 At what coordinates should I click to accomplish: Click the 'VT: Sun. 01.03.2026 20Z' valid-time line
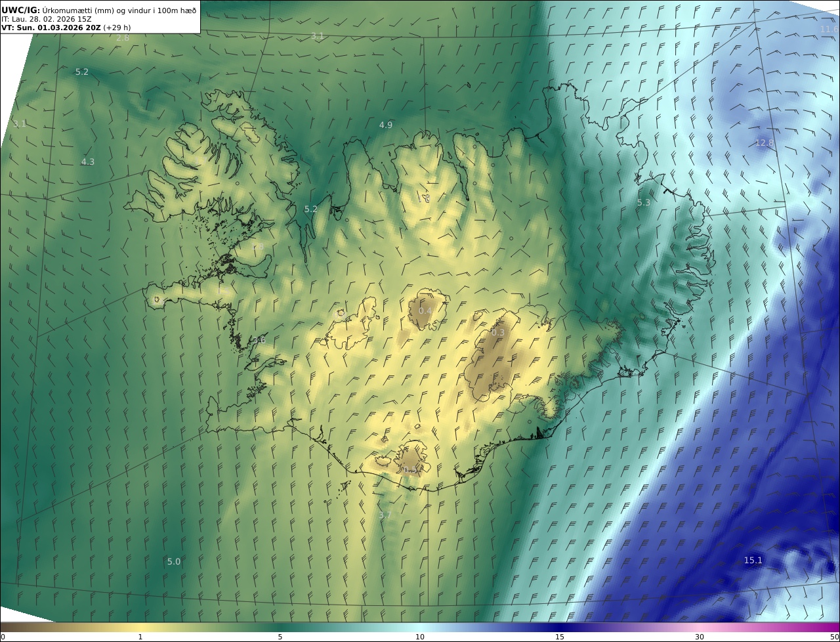click(51, 28)
